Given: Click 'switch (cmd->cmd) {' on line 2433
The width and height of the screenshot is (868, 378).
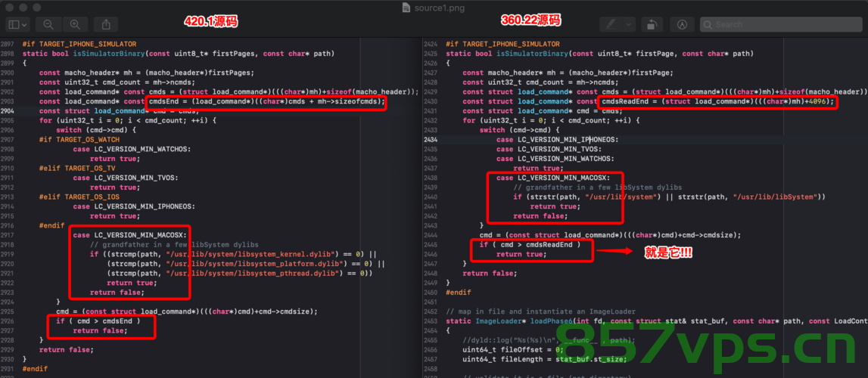Looking at the screenshot, I should (x=519, y=130).
